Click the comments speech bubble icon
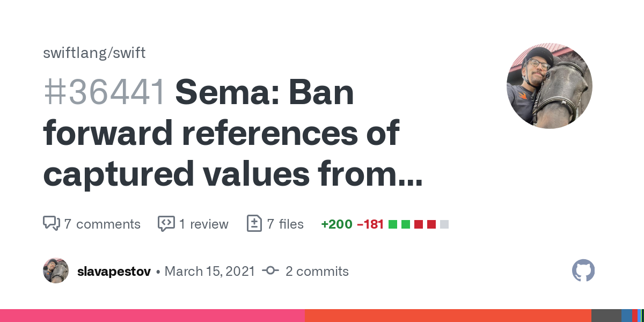 click(x=51, y=224)
